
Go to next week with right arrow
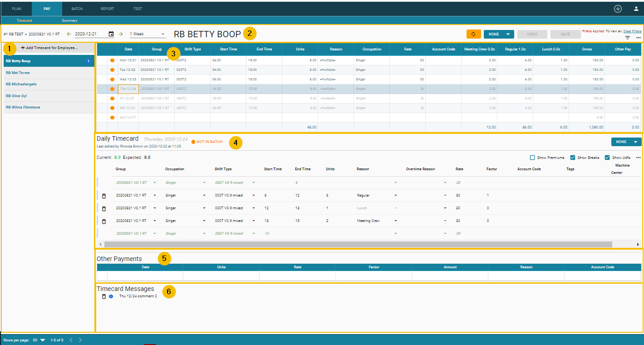click(x=121, y=34)
